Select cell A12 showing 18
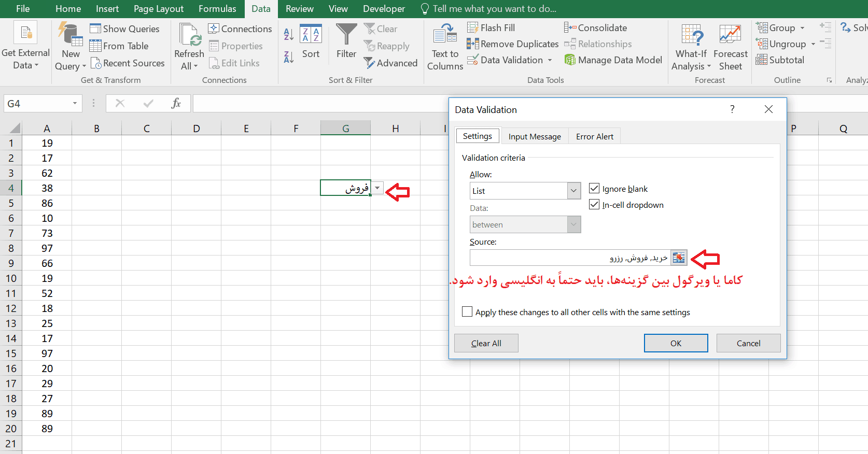 click(47, 308)
